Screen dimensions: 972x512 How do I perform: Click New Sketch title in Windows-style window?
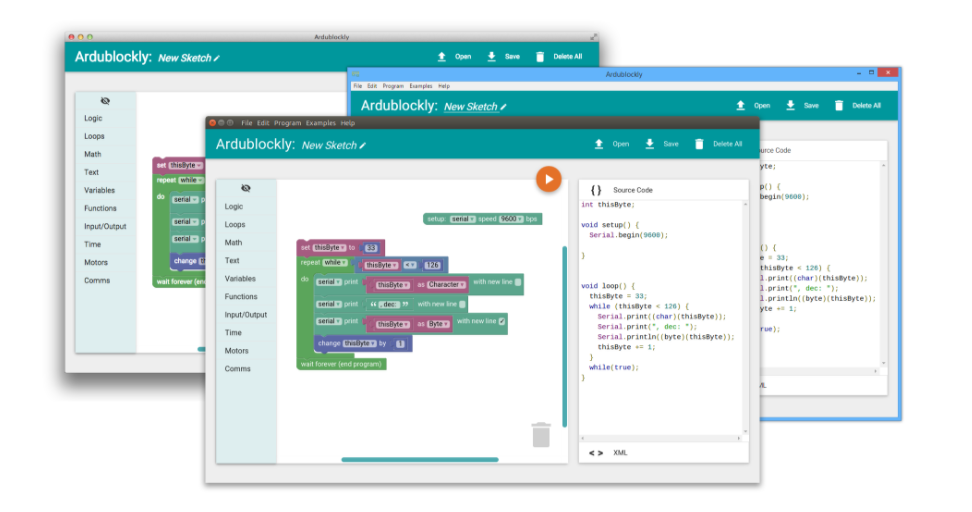pos(471,107)
